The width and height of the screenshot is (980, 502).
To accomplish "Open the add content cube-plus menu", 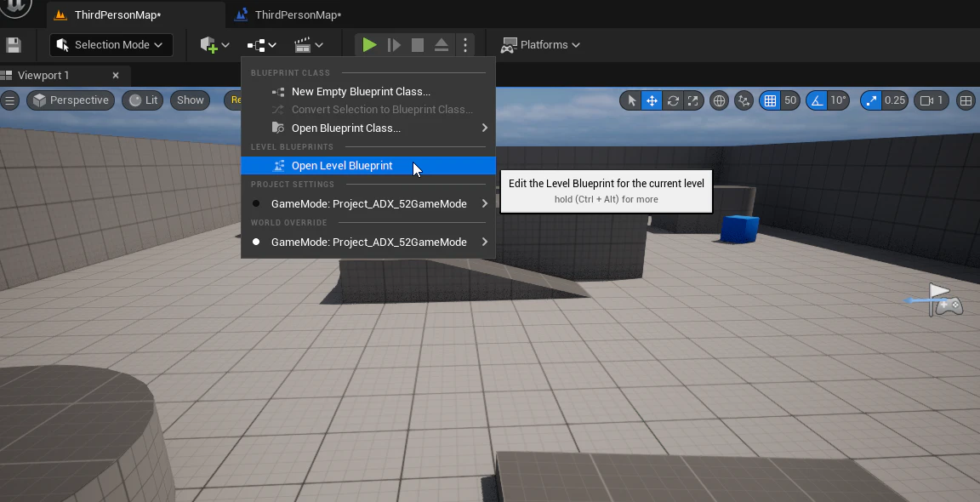I will pyautogui.click(x=214, y=45).
